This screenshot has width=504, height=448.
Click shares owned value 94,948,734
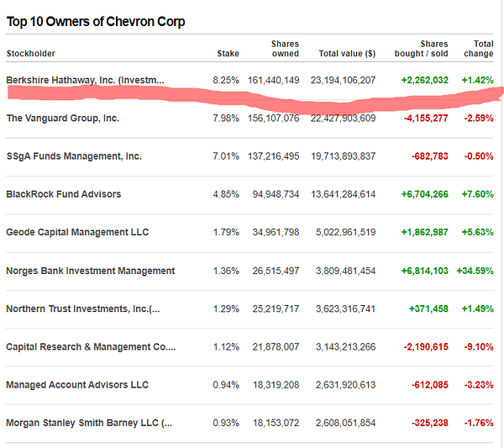coord(276,194)
